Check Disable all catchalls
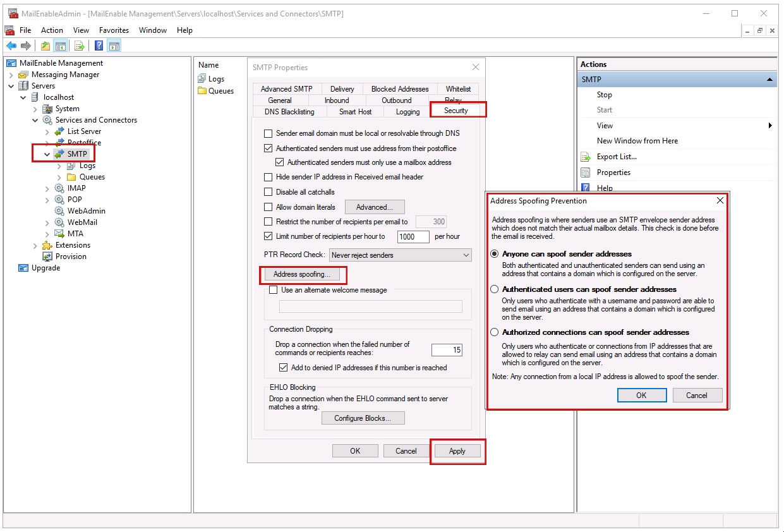Viewport: 784px width, 532px height. click(x=268, y=192)
